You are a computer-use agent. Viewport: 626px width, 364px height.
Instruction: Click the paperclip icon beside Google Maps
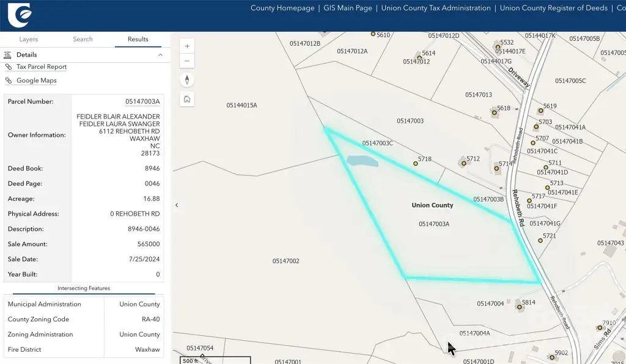pyautogui.click(x=9, y=81)
